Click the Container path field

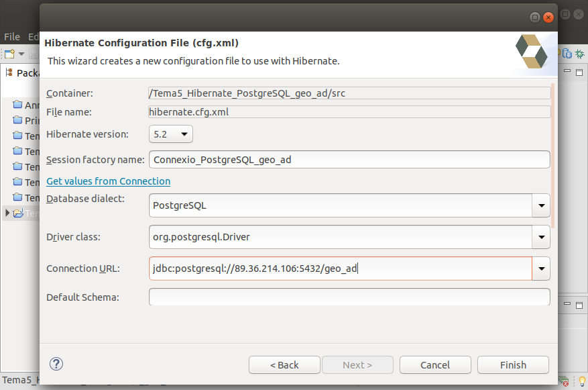pyautogui.click(x=349, y=93)
